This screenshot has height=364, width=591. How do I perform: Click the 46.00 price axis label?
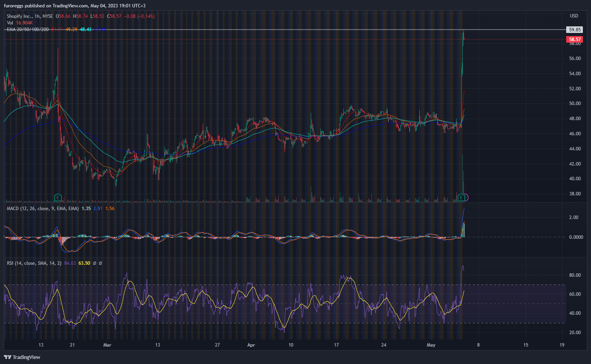[575, 134]
